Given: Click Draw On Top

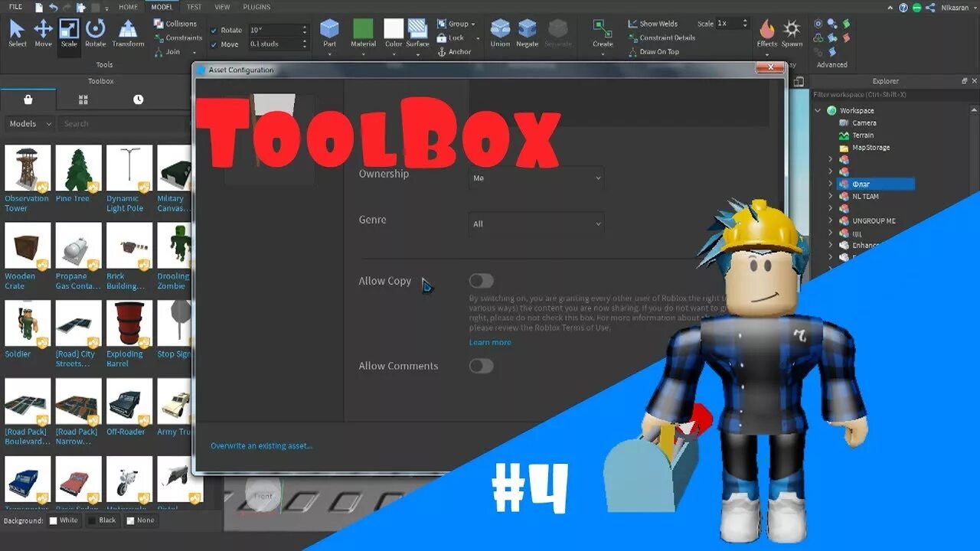Looking at the screenshot, I should [654, 52].
